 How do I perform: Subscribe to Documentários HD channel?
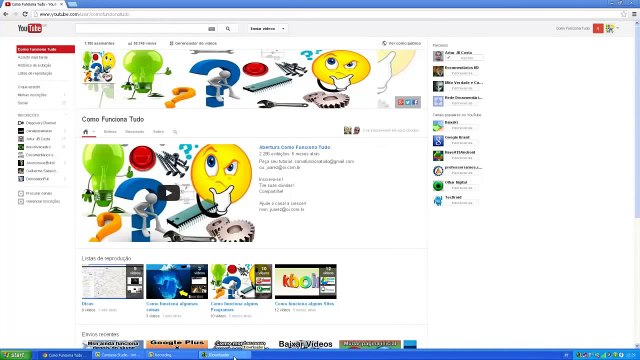tap(462, 73)
